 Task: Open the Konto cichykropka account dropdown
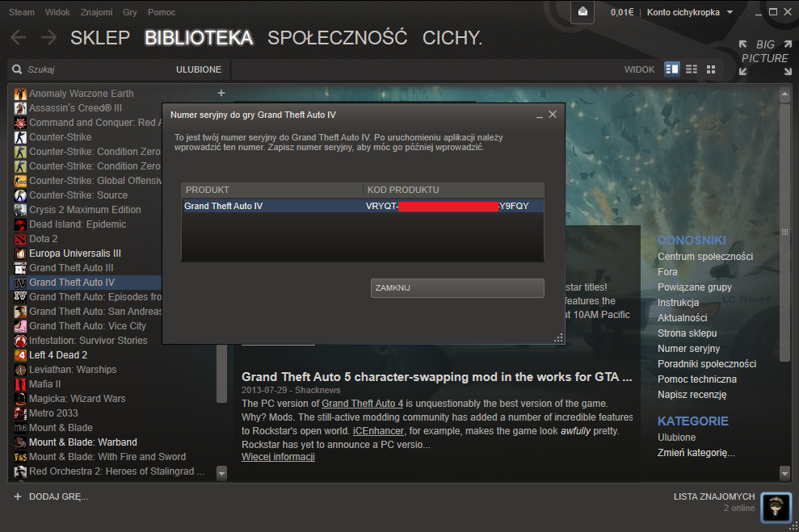tap(690, 12)
